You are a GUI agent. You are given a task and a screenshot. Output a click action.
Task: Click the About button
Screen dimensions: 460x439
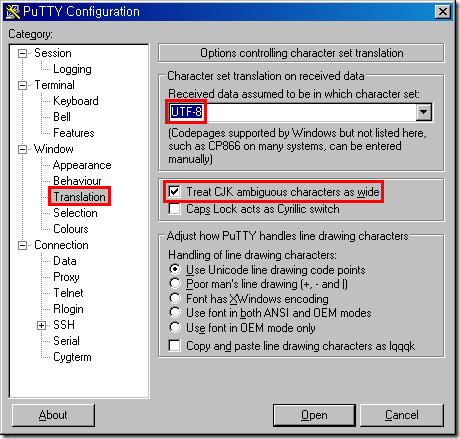click(53, 415)
